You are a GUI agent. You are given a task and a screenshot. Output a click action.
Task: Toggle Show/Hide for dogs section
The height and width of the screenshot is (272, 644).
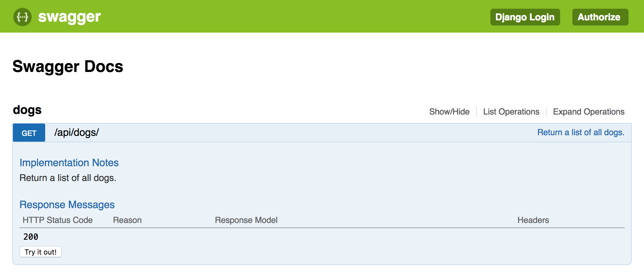tap(449, 112)
